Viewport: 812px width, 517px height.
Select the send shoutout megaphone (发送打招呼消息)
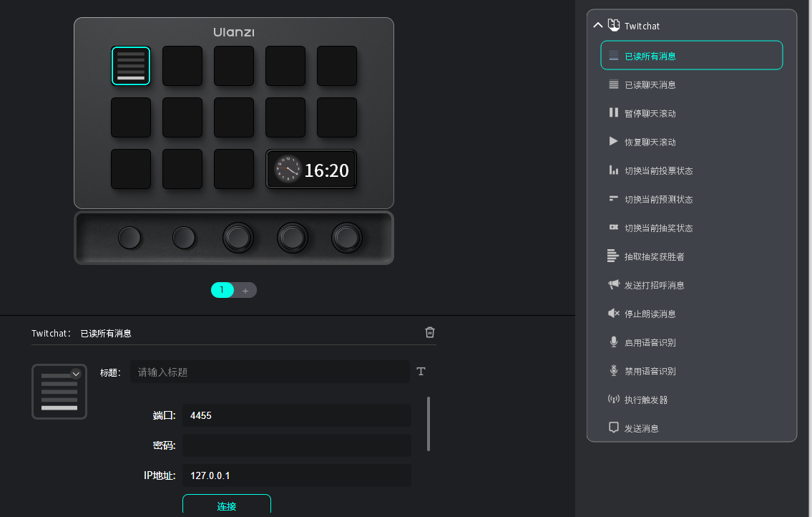(613, 285)
